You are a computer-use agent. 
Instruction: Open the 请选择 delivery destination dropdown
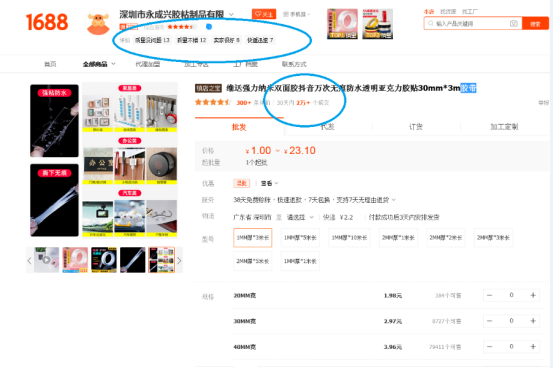tap(300, 217)
